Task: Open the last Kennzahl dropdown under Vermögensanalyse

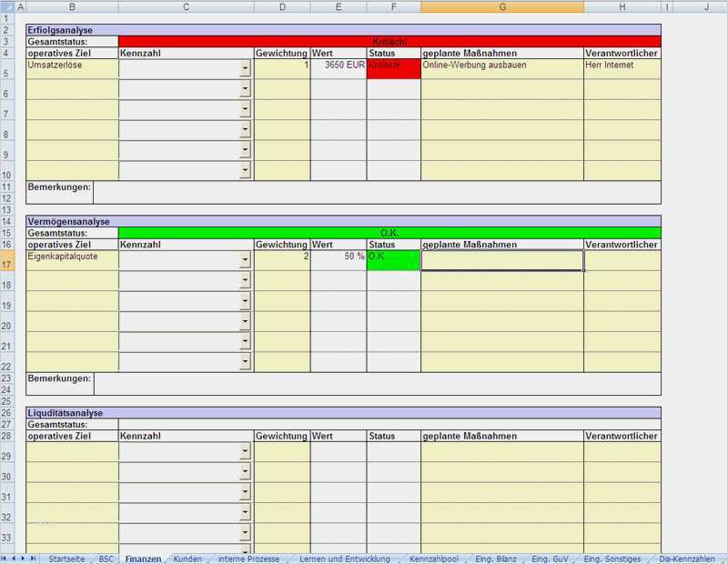Action: tap(245, 360)
